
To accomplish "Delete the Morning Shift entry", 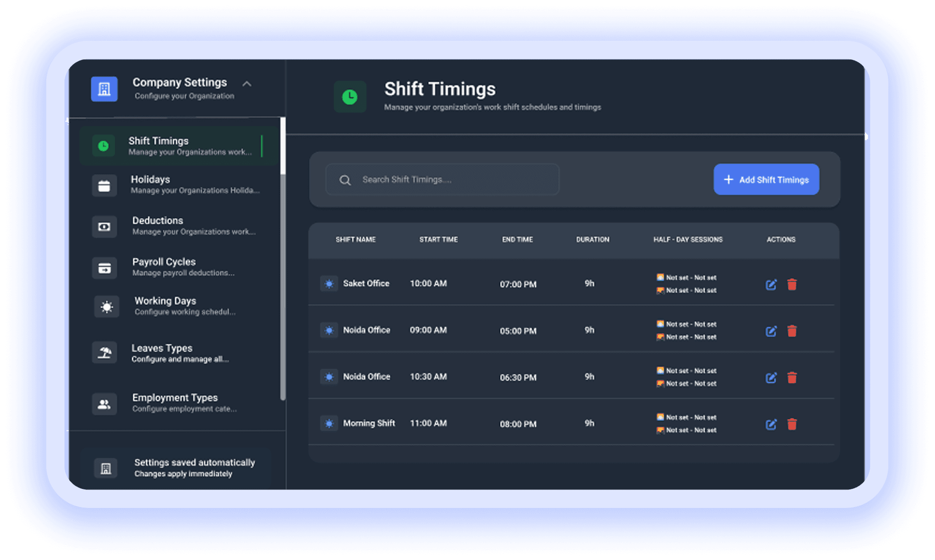I will tap(792, 424).
